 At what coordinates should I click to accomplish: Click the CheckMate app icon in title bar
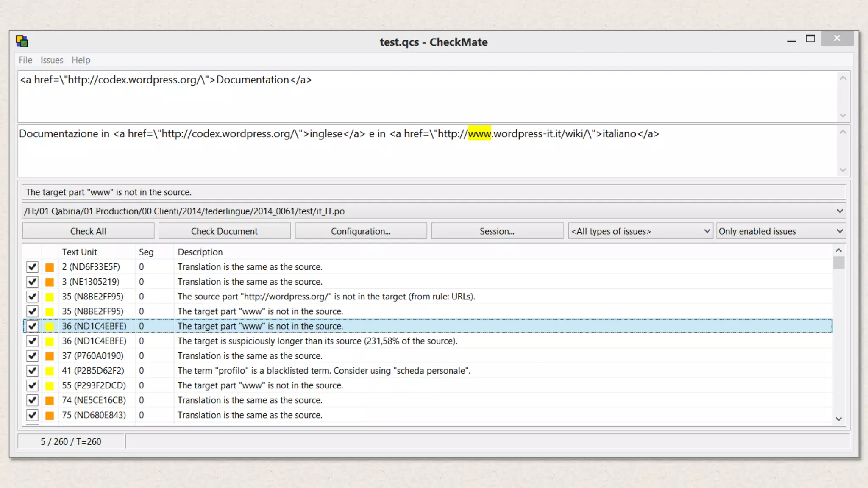pos(22,41)
